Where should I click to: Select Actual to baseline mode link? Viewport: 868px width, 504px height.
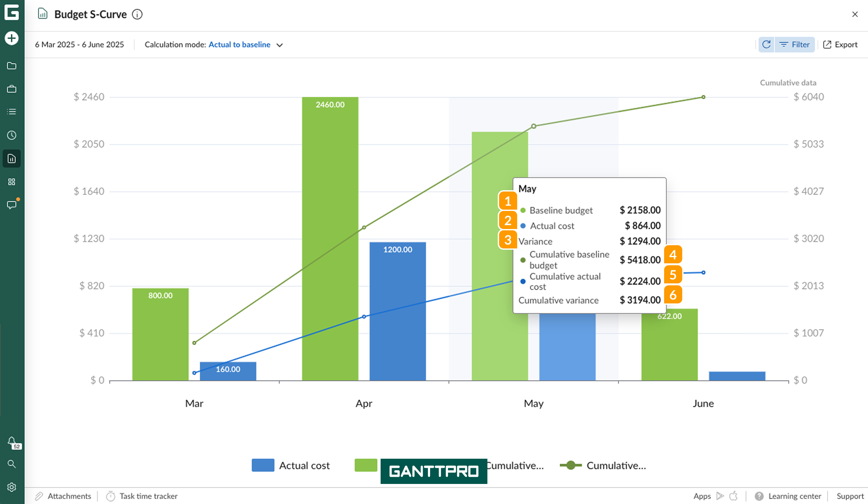tap(239, 45)
